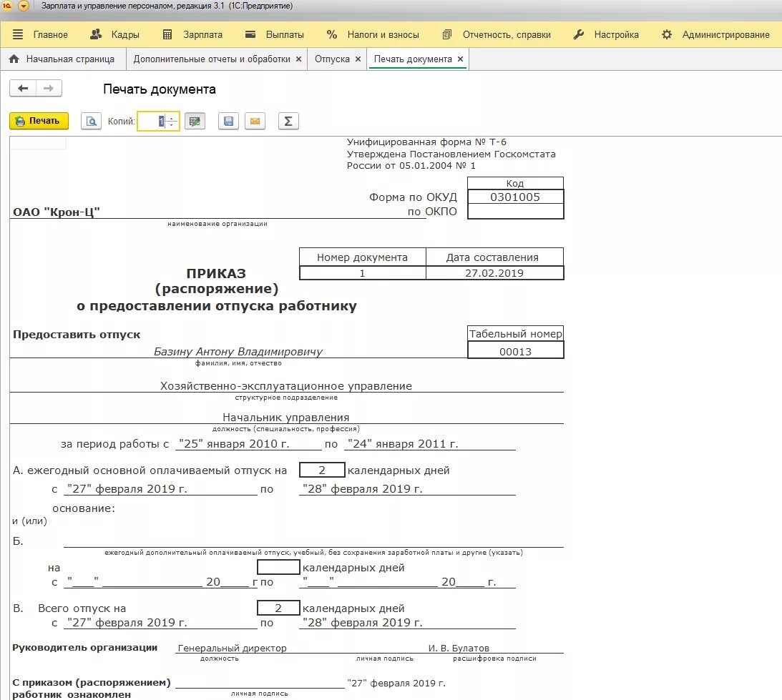Viewport: 782px width, 700px height.
Task: Click work period end "24" января 2011 г.
Action: tap(403, 444)
